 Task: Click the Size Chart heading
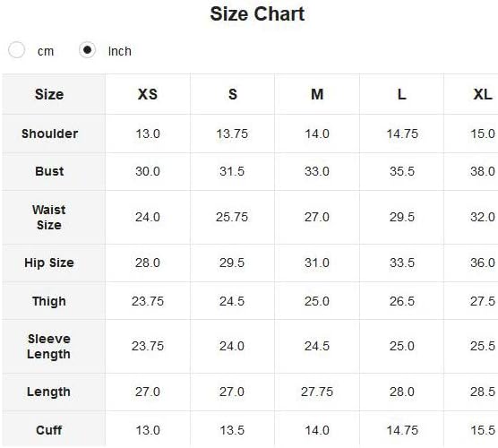pos(257,14)
